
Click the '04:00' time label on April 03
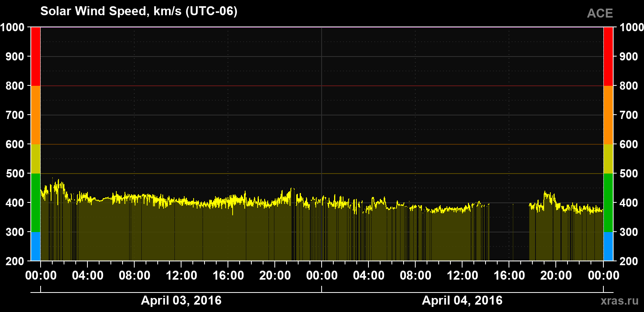click(87, 276)
